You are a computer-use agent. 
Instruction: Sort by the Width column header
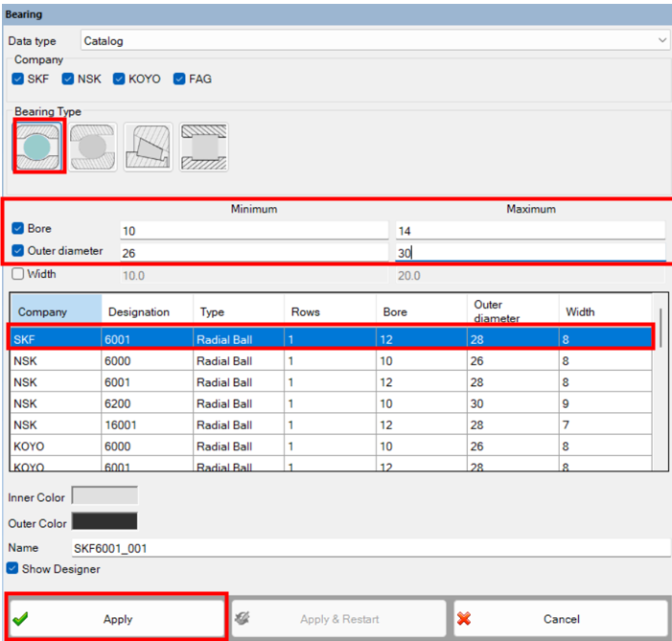click(x=605, y=311)
